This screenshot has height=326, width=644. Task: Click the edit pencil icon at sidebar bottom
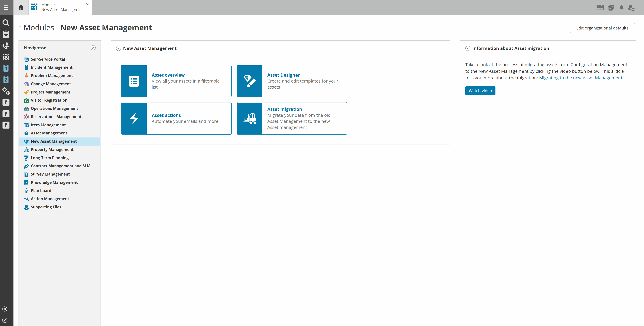5,320
